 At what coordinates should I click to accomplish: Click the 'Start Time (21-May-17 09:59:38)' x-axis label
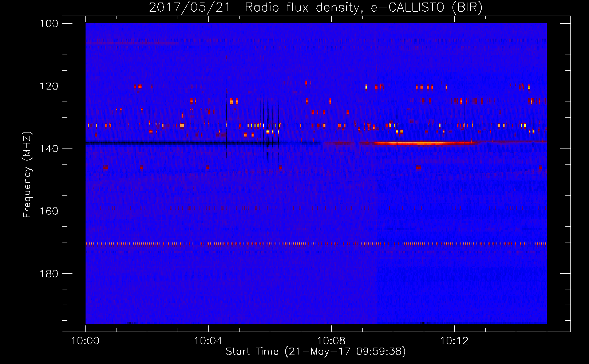(316, 352)
